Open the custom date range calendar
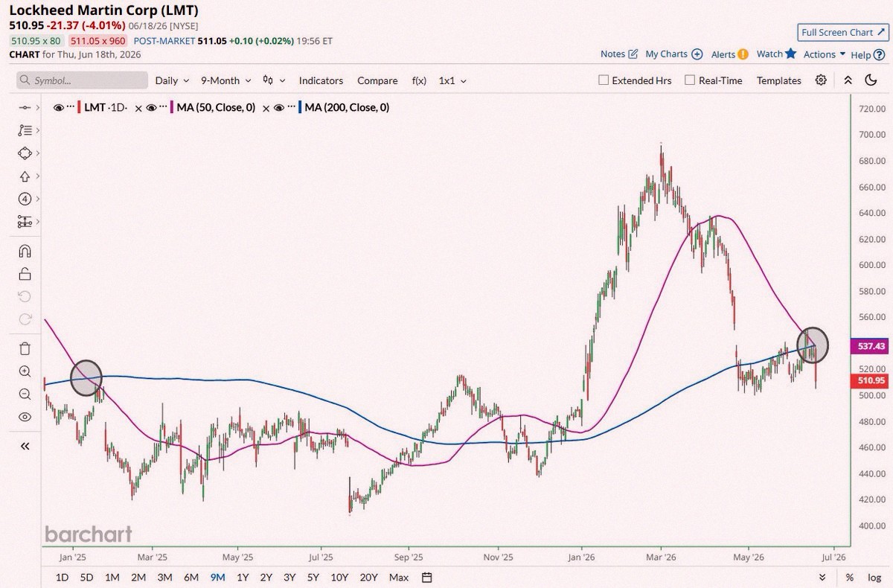The height and width of the screenshot is (588, 893). 426,578
